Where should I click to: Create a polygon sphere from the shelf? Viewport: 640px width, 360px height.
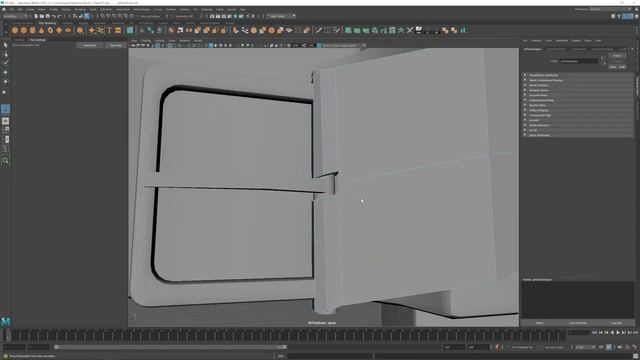coord(15,30)
